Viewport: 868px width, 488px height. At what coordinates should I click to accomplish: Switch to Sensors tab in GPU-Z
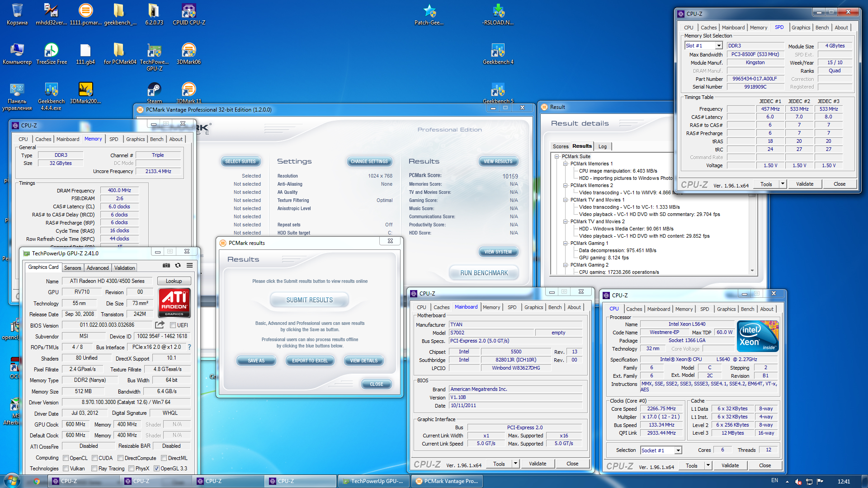click(72, 268)
